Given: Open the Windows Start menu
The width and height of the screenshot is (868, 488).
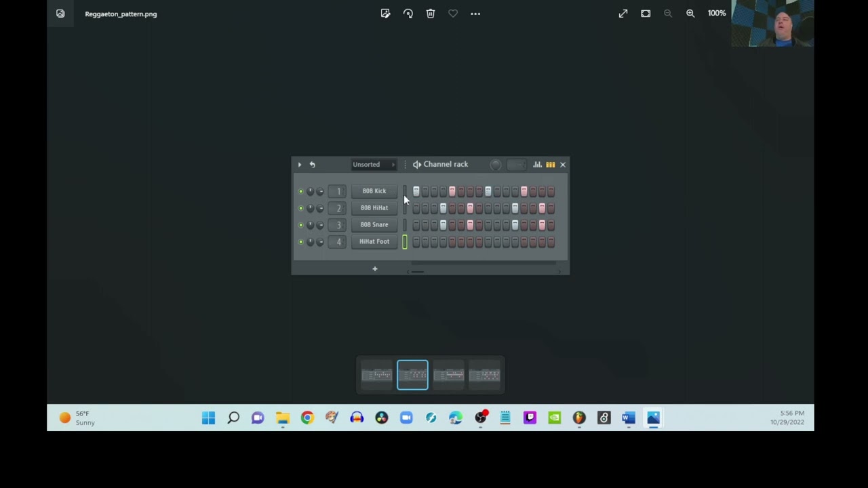Looking at the screenshot, I should click(208, 418).
